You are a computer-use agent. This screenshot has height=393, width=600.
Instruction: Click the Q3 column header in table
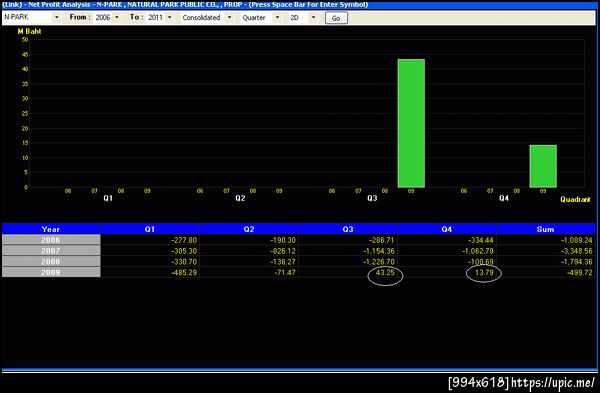pos(348,229)
